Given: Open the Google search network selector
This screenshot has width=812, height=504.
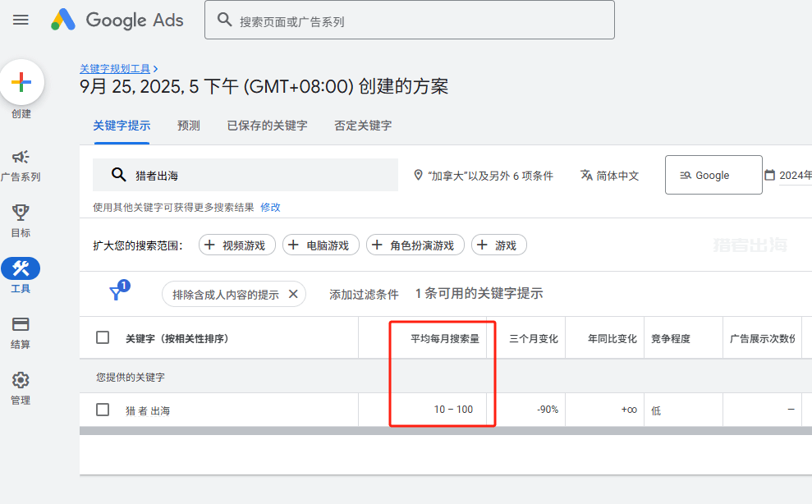Looking at the screenshot, I should [x=713, y=175].
